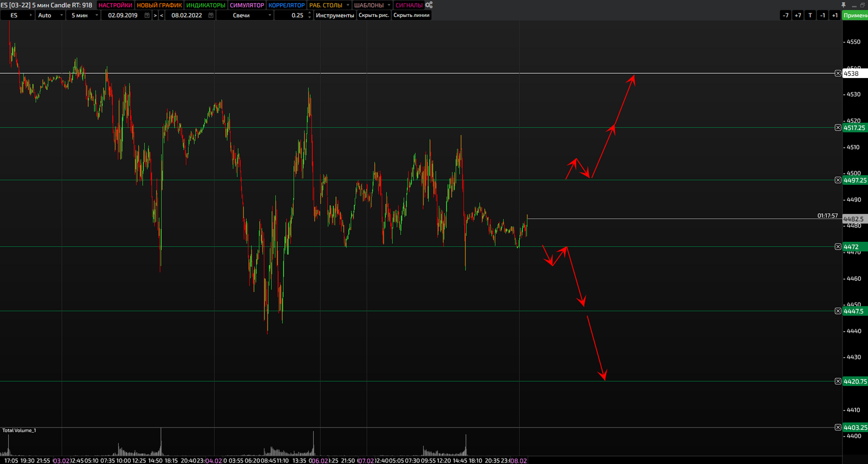Open the 5 мин timeframe dropdown
868x464 pixels.
coord(84,15)
